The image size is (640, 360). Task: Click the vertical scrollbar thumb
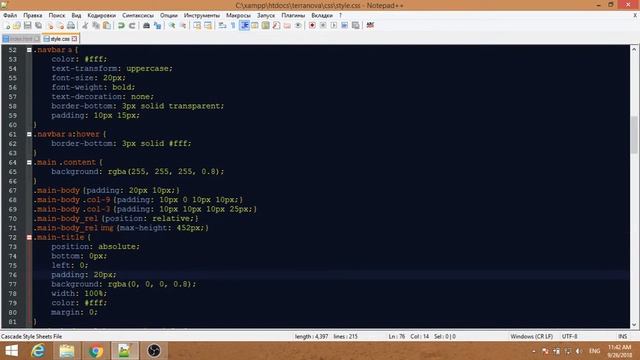tap(634, 135)
